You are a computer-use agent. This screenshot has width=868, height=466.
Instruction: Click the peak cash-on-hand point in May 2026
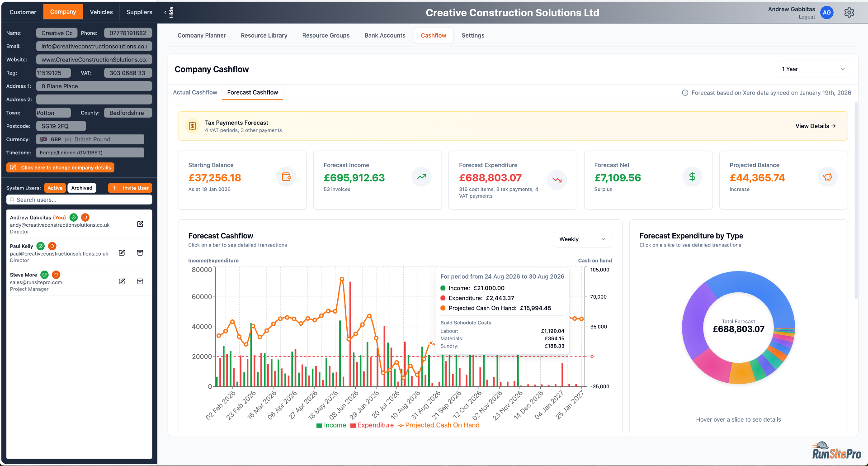point(342,280)
